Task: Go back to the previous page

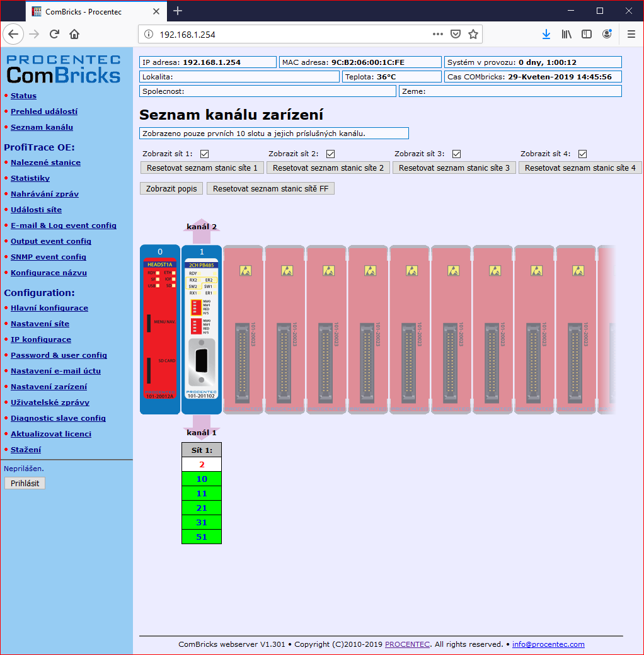Action: [13, 34]
